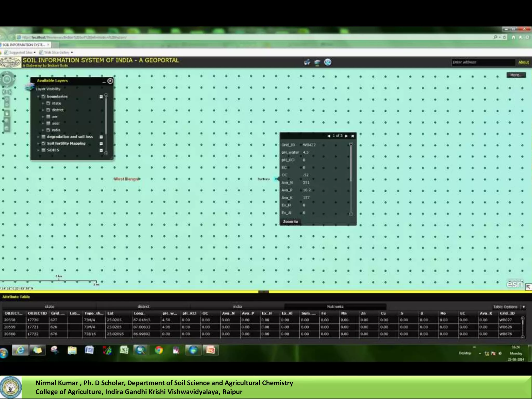Click the esri overview map arrow
The image size is (532, 399).
(528, 287)
